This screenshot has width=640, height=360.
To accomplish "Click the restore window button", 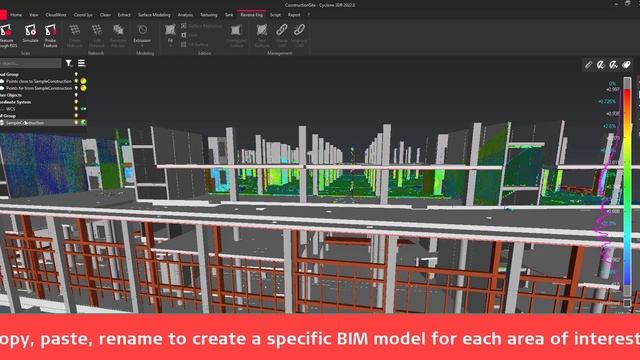I will [x=628, y=4].
